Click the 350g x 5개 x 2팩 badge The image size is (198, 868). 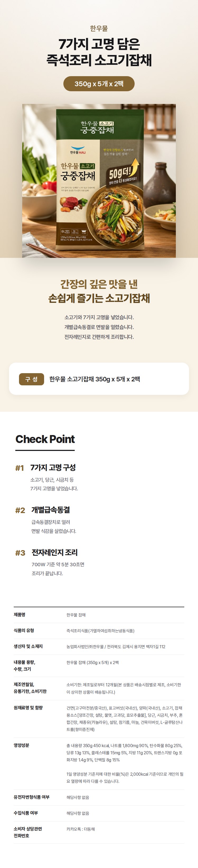point(99,84)
